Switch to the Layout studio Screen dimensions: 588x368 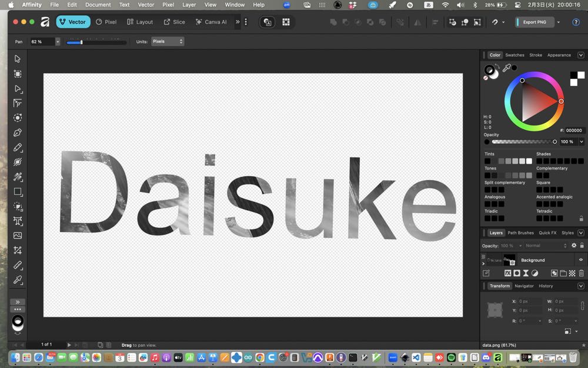140,22
